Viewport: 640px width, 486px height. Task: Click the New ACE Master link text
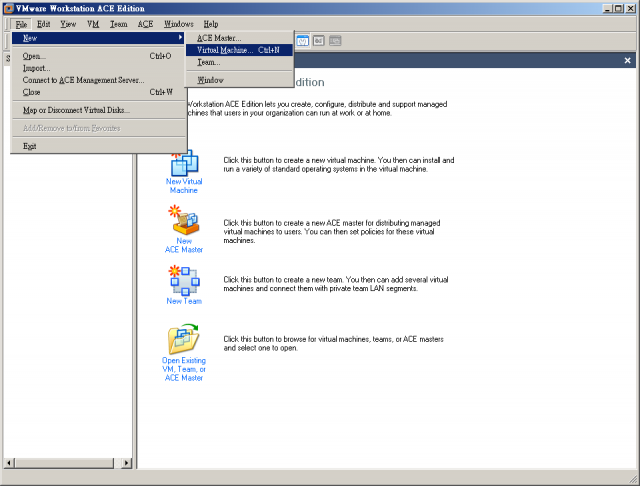click(x=184, y=245)
